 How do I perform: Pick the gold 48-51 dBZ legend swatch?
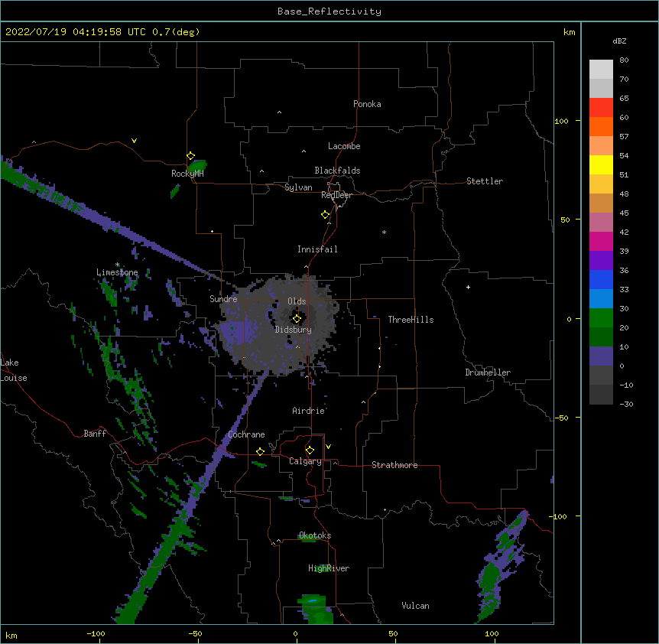point(601,184)
